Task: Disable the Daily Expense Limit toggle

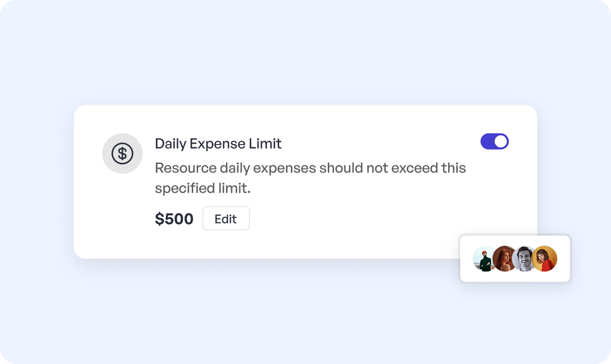Action: pos(495,141)
